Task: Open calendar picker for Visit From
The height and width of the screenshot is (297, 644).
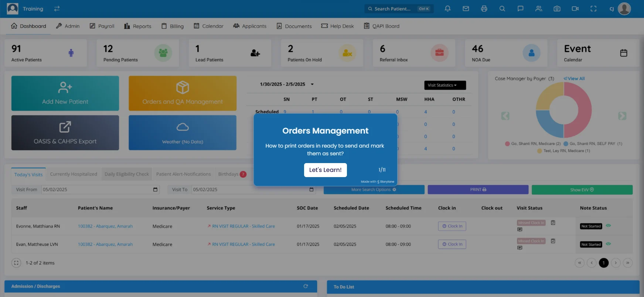Action: pyautogui.click(x=155, y=190)
